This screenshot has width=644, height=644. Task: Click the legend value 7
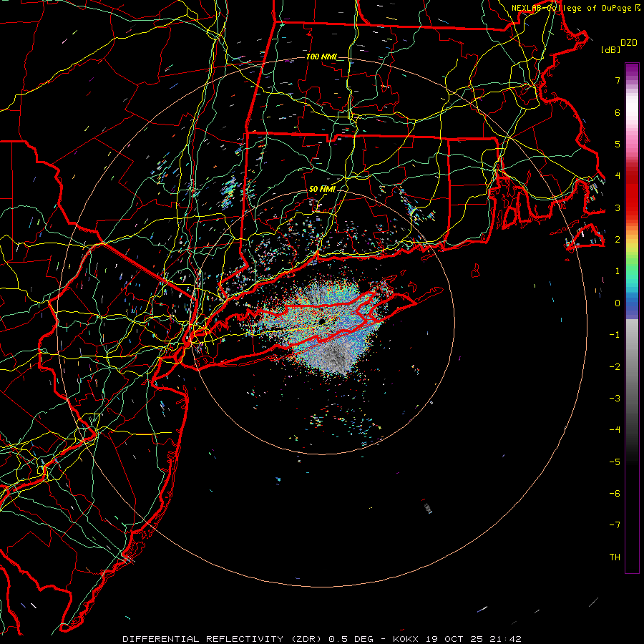(618, 80)
